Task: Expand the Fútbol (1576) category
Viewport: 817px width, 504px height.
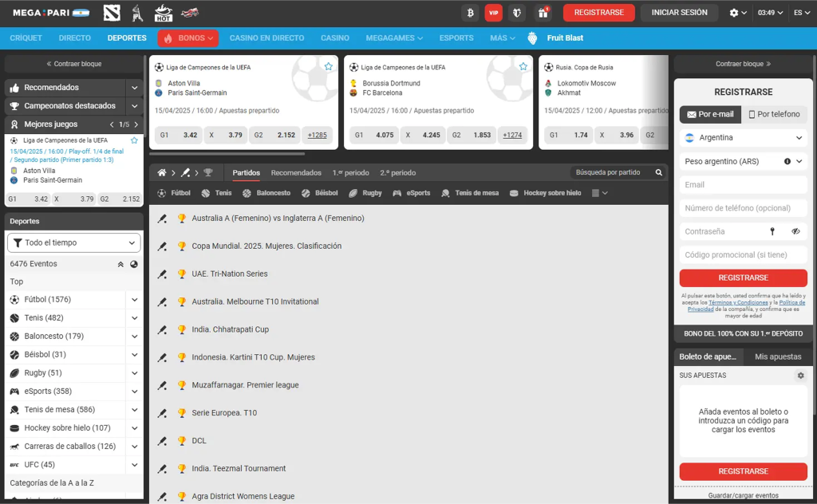Action: tap(134, 299)
